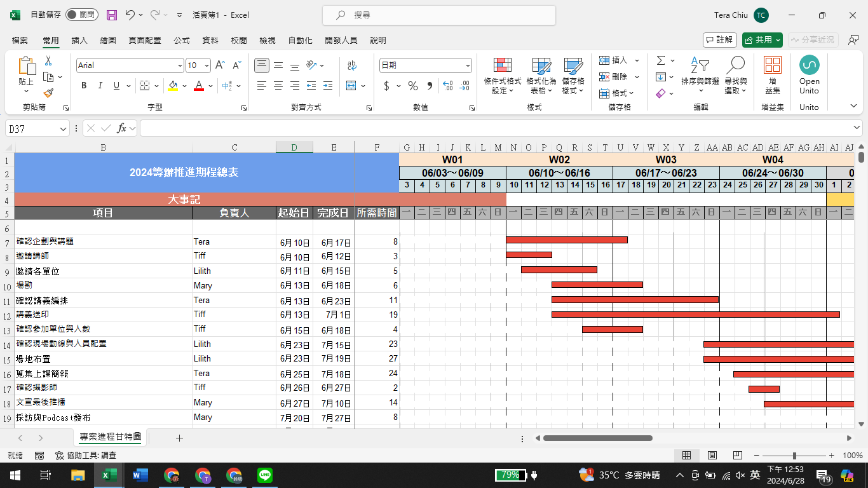This screenshot has height=488, width=868.
Task: Click the Save floppy disk icon
Action: coord(112,15)
